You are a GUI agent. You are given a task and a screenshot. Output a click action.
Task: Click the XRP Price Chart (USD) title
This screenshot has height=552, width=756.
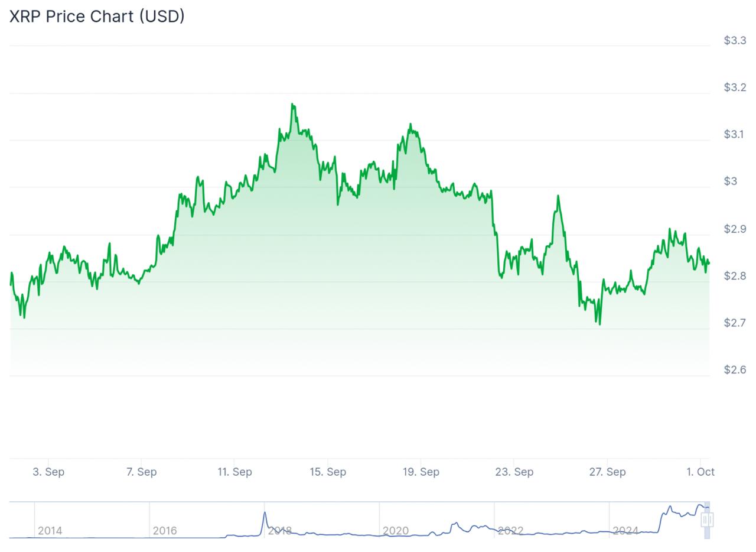point(97,16)
